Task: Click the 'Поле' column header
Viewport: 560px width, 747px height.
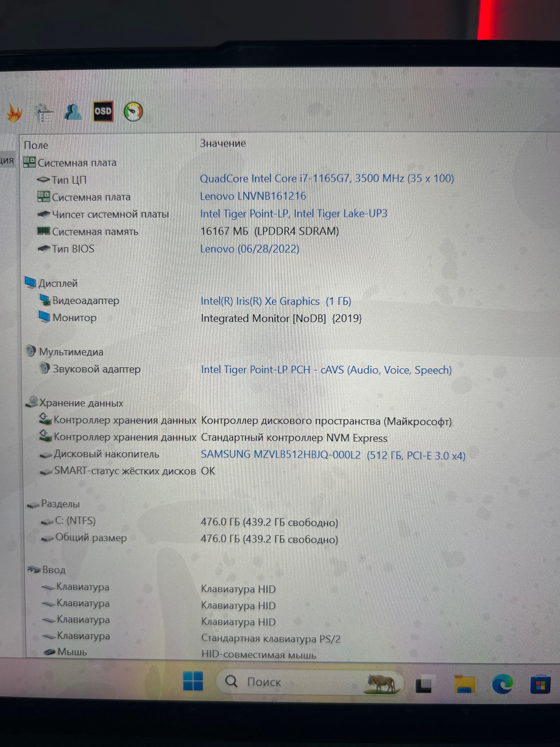Action: [36, 145]
